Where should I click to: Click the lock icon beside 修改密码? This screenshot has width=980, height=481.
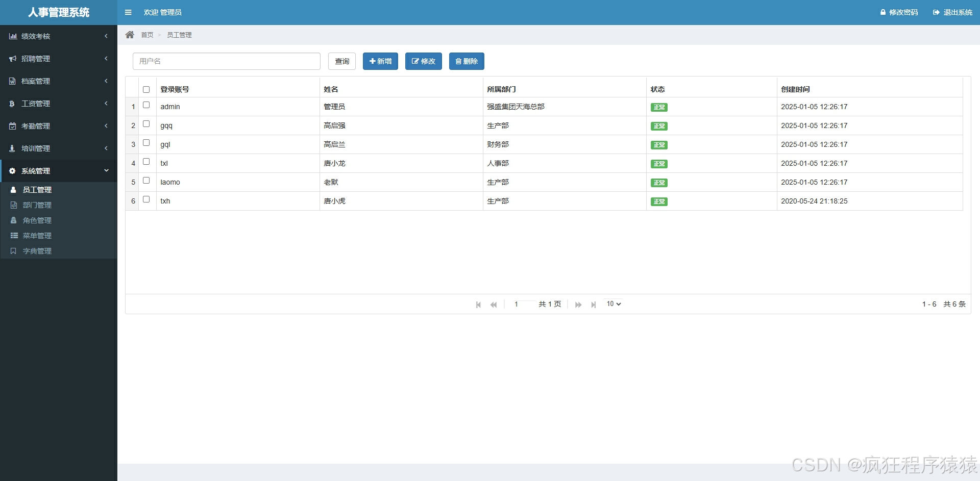click(883, 12)
